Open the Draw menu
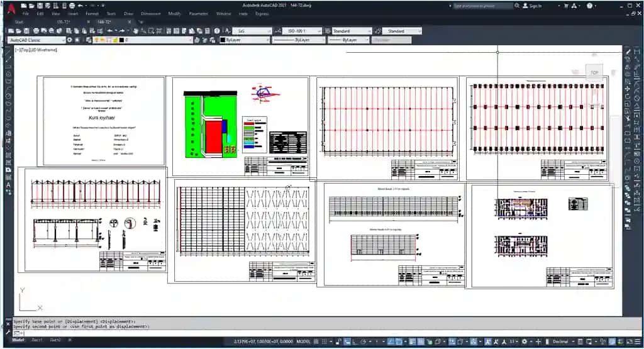Image resolution: width=644 pixels, height=349 pixels. pos(128,14)
